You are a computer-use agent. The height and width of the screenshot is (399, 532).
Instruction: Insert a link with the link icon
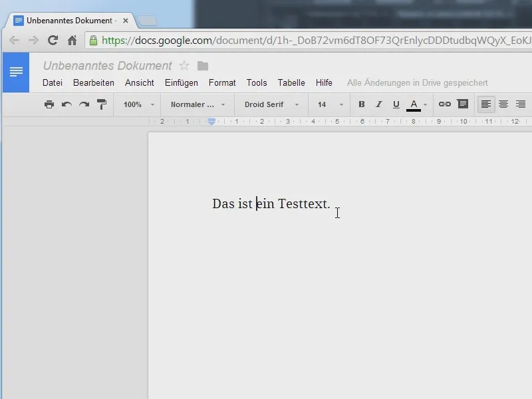tap(444, 104)
